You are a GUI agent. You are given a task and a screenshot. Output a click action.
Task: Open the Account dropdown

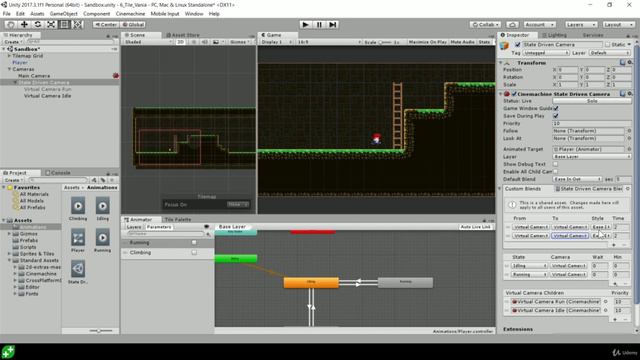tap(539, 24)
